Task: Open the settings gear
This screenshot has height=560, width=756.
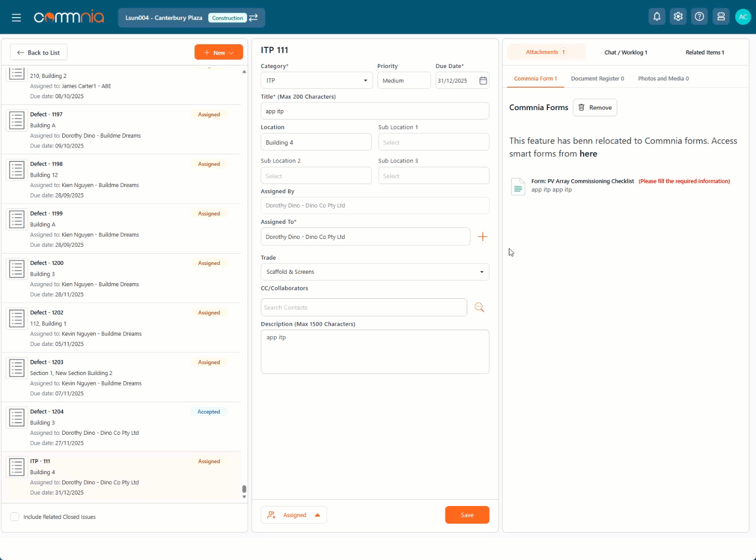Action: (678, 16)
